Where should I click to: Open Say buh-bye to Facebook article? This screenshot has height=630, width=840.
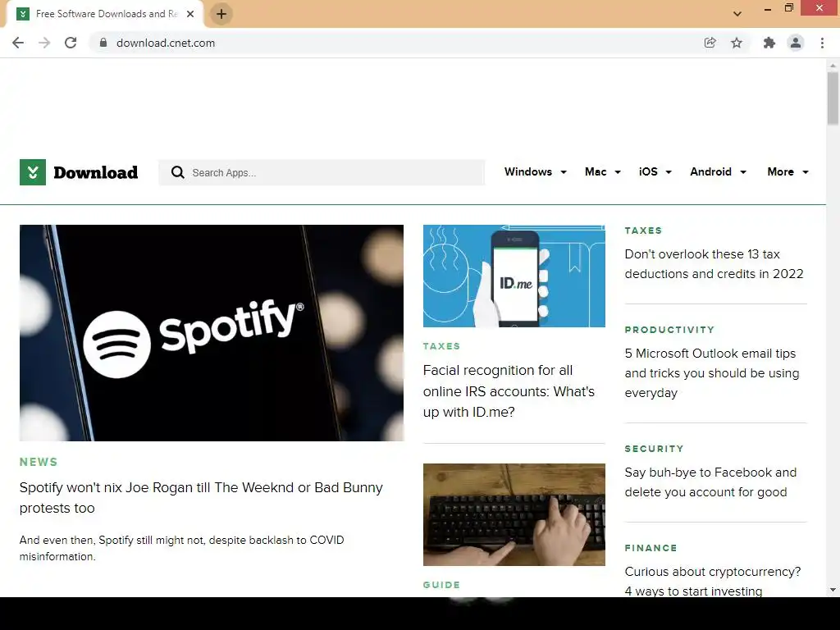[x=710, y=482]
